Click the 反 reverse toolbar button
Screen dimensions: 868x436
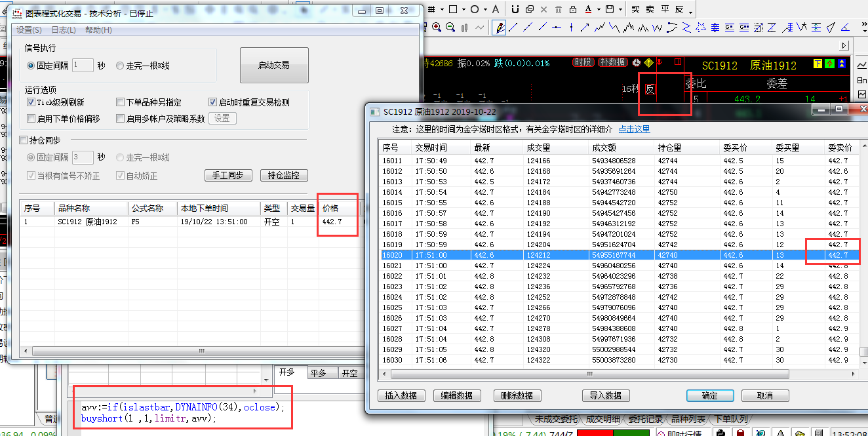[679, 9]
